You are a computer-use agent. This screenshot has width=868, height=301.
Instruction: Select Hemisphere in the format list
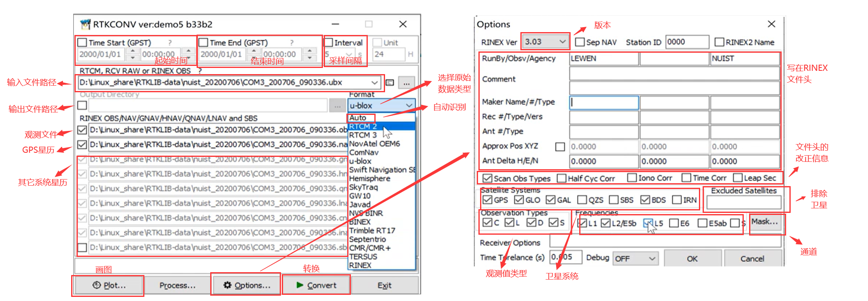[369, 179]
